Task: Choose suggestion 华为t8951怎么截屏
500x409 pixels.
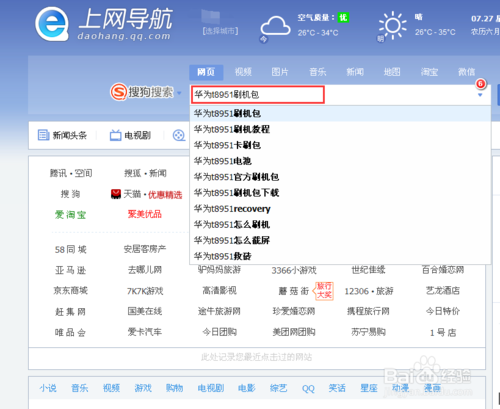Action: (340, 240)
